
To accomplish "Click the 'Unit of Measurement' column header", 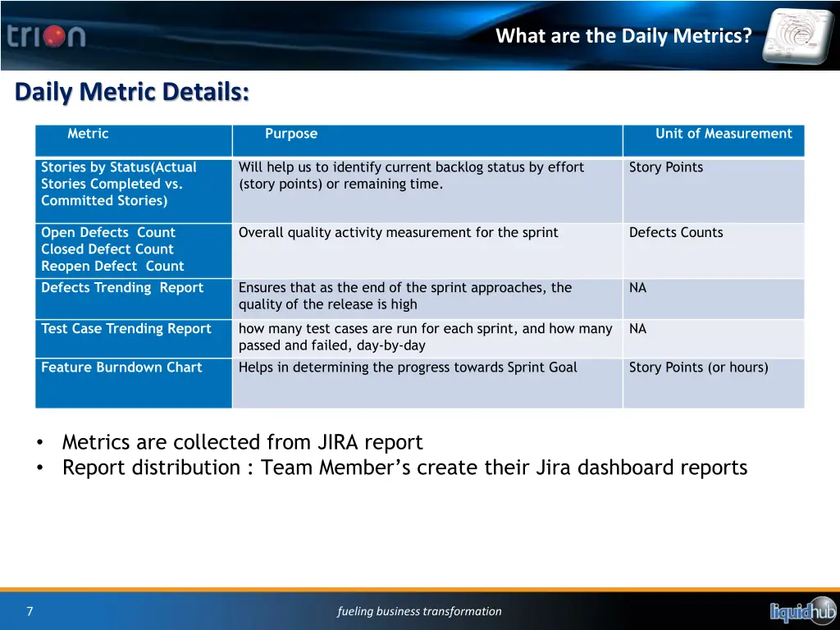I will [723, 134].
